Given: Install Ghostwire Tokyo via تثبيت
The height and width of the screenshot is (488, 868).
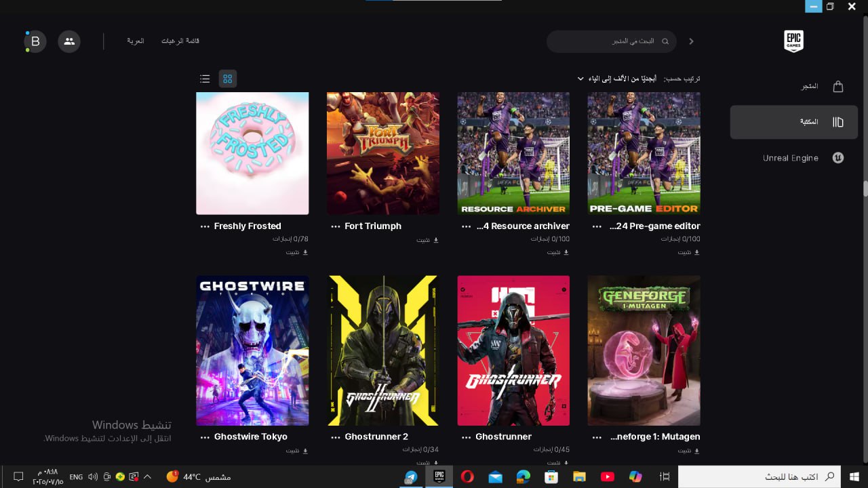Looking at the screenshot, I should [297, 451].
